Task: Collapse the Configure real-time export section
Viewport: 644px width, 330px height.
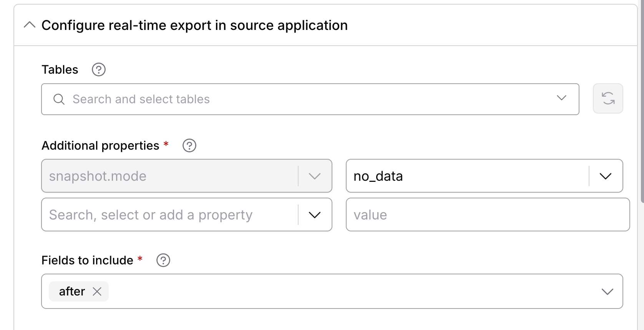Action: tap(30, 25)
